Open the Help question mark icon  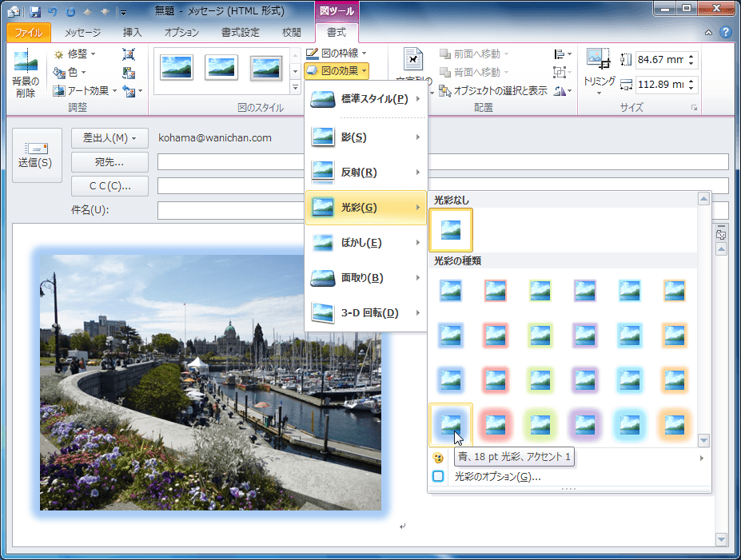pyautogui.click(x=725, y=32)
